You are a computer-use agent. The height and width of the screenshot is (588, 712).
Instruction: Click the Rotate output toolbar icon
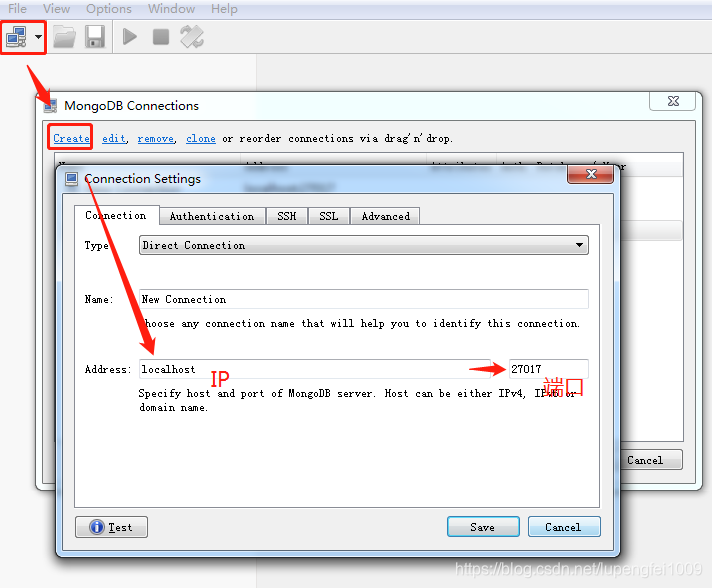192,37
